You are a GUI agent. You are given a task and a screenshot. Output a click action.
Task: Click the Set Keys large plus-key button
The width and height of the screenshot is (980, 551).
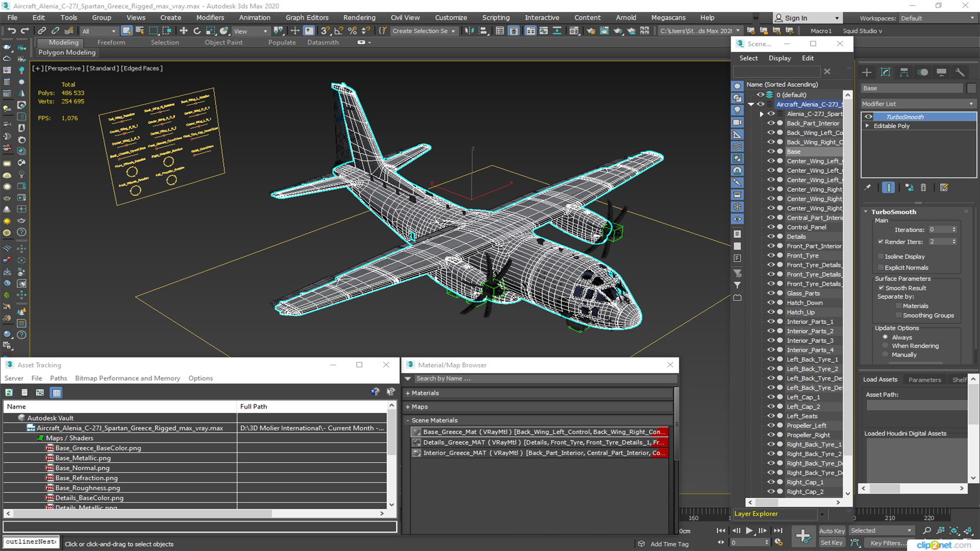point(803,536)
